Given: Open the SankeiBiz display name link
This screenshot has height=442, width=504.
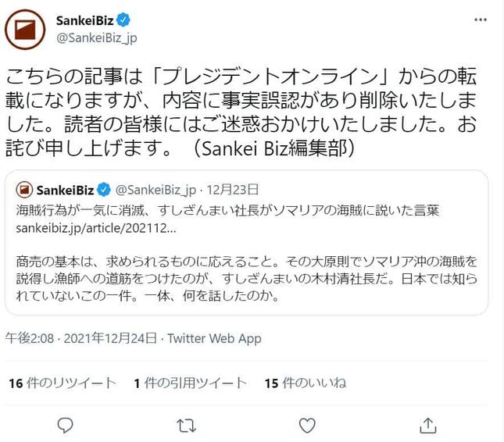Looking at the screenshot, I should pos(86,20).
